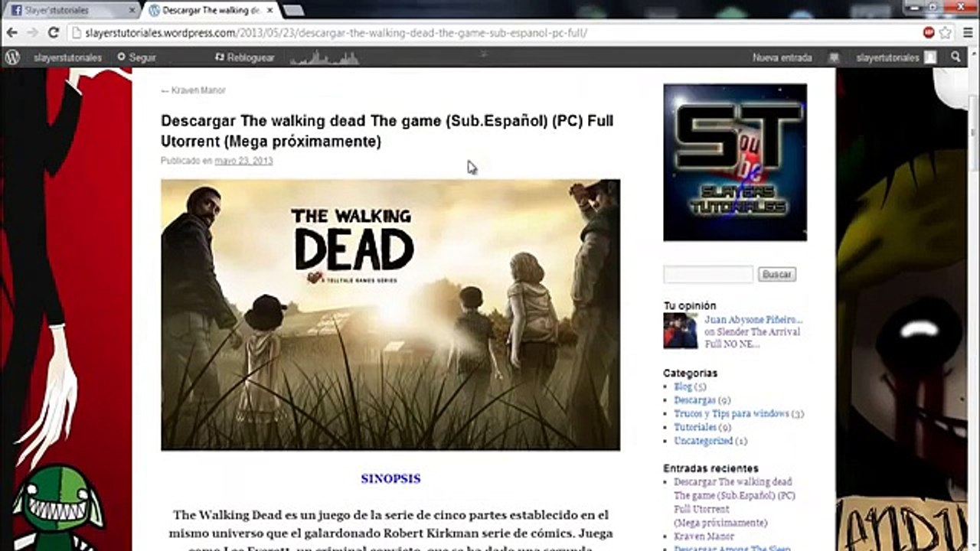This screenshot has height=551, width=980.
Task: Close the Descargar The walking dead tab
Action: tap(269, 11)
